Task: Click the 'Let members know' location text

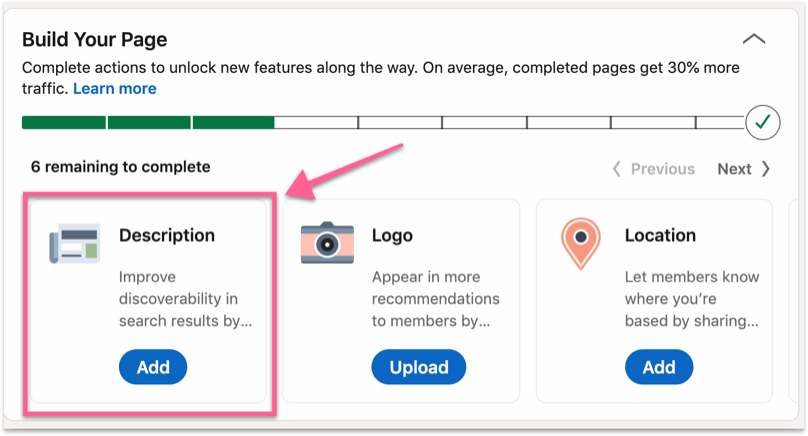Action: click(691, 299)
